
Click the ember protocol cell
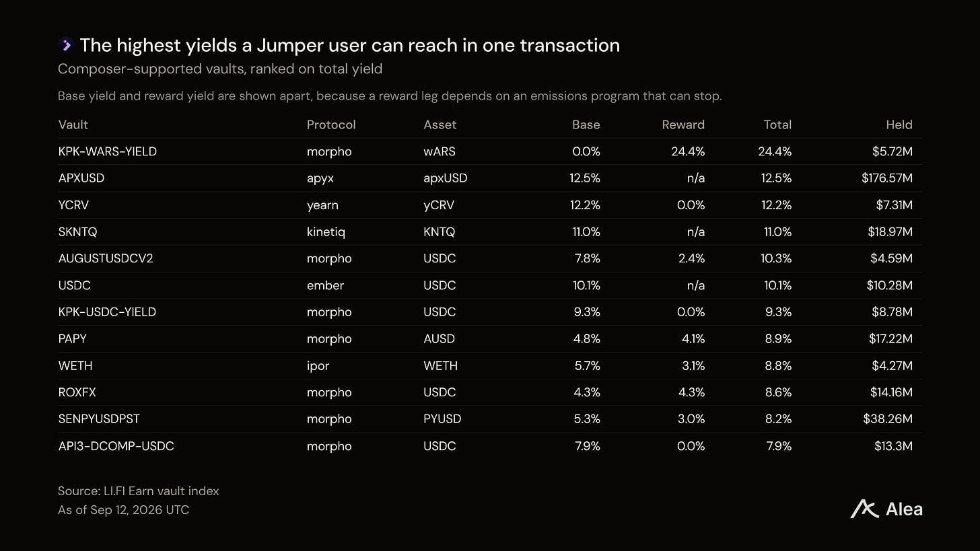pyautogui.click(x=325, y=285)
